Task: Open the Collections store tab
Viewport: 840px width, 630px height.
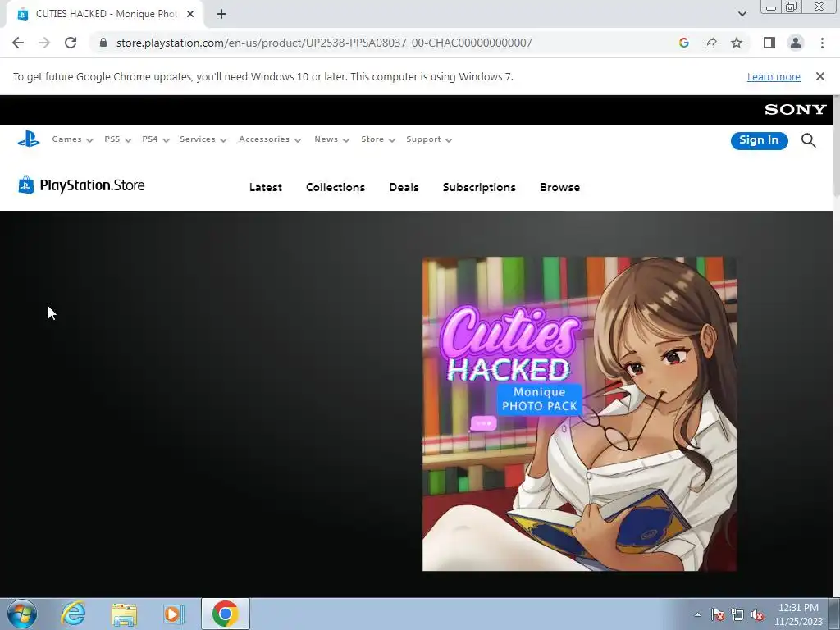Action: (x=336, y=188)
